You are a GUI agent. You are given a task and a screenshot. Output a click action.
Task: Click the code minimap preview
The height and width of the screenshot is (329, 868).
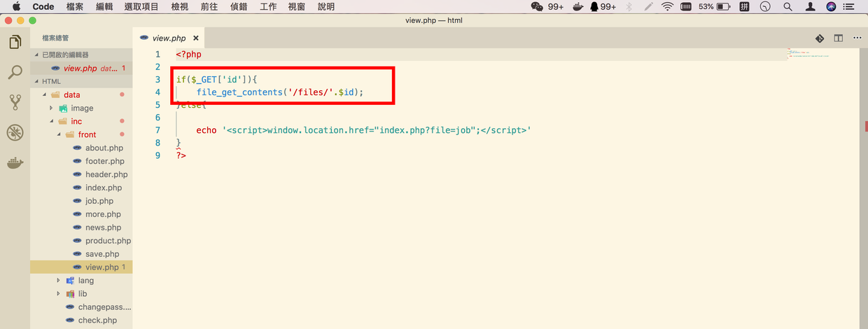click(808, 54)
